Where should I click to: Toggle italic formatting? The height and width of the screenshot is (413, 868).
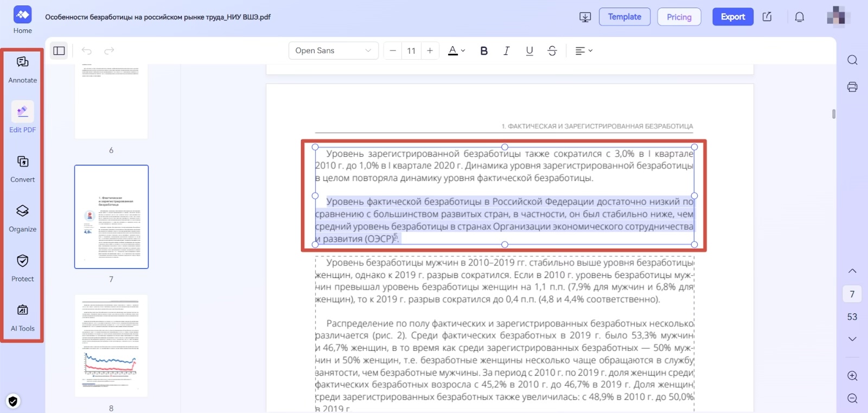506,51
